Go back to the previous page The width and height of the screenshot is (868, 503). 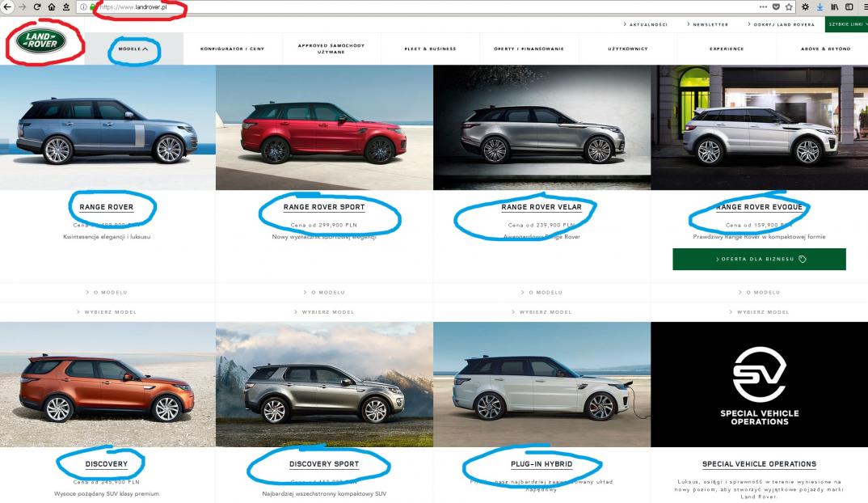click(x=7, y=6)
